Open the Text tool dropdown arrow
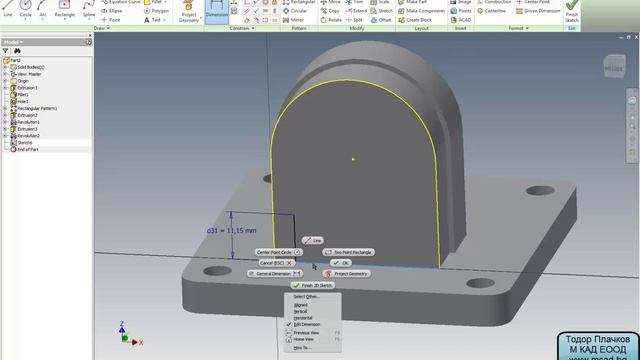640x360 pixels. tap(165, 20)
